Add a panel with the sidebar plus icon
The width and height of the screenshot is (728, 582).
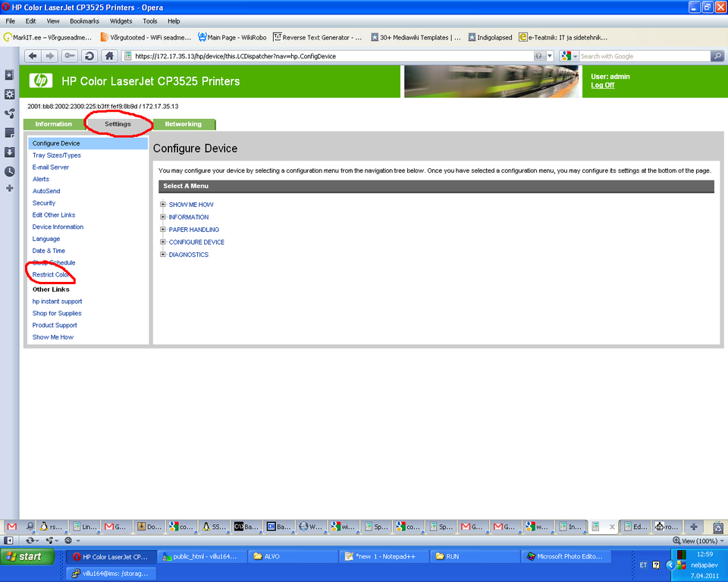[x=9, y=189]
